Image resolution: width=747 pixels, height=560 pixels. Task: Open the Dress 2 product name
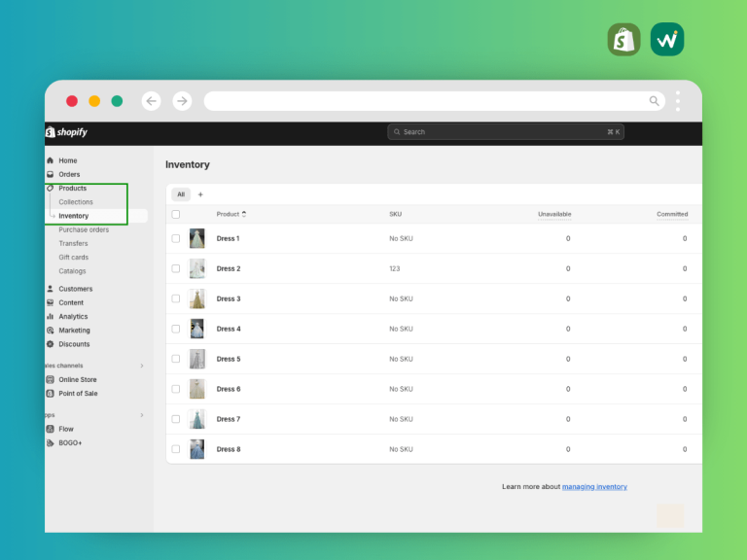[229, 268]
